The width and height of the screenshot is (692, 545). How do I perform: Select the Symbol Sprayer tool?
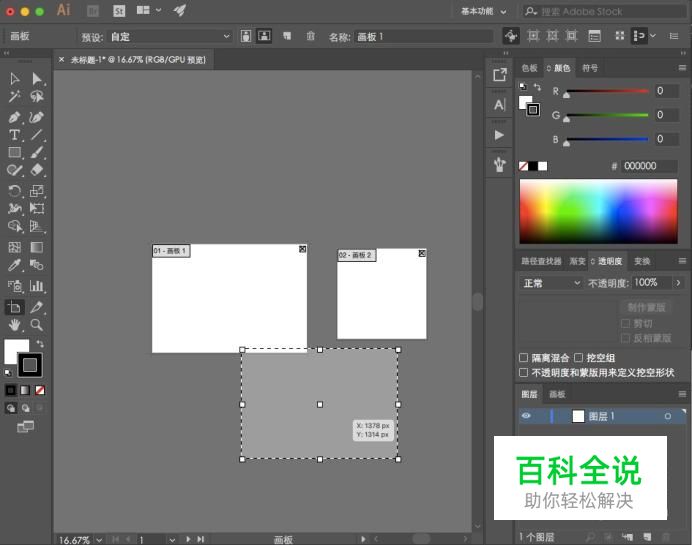click(x=14, y=286)
